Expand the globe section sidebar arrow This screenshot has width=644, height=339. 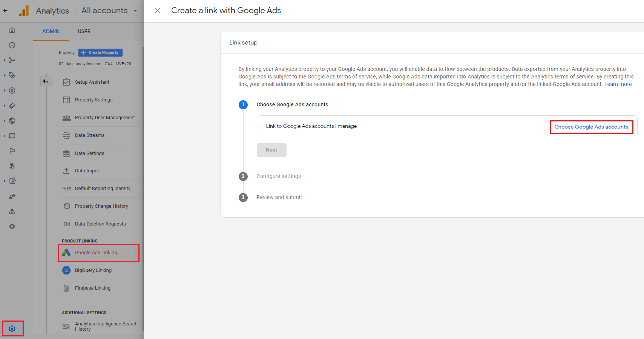(5, 121)
